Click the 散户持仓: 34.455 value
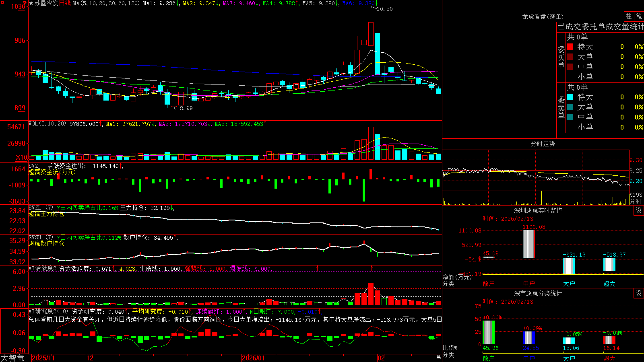The width and height of the screenshot is (644, 362). [x=151, y=238]
